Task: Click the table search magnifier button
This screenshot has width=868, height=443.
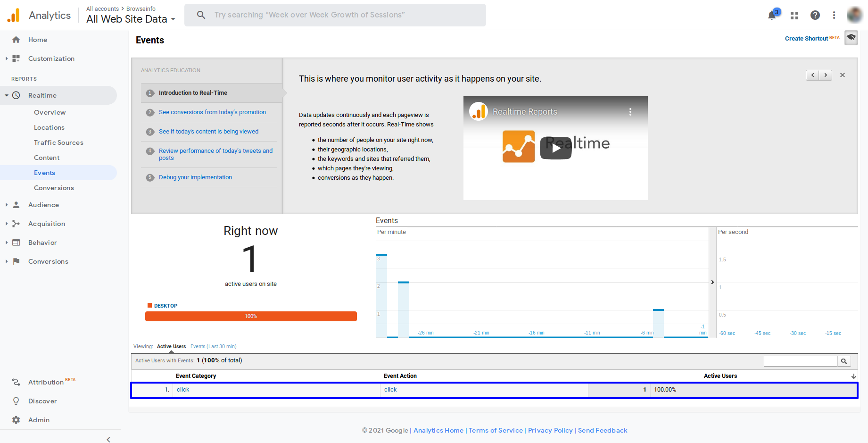Action: click(844, 361)
